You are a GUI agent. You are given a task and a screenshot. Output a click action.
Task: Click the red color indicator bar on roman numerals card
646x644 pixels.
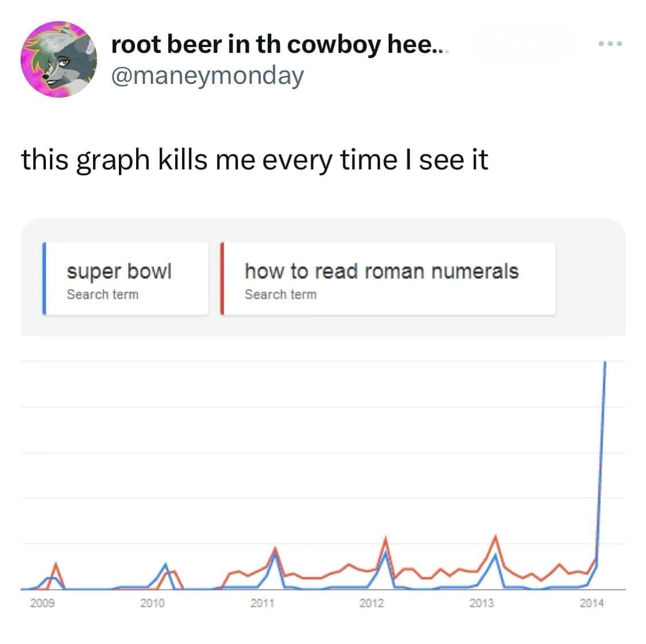coord(222,279)
